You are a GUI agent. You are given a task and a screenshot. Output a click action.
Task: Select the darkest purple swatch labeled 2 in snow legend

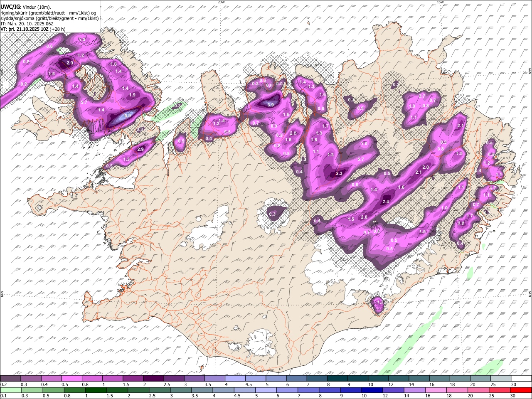click(x=153, y=379)
